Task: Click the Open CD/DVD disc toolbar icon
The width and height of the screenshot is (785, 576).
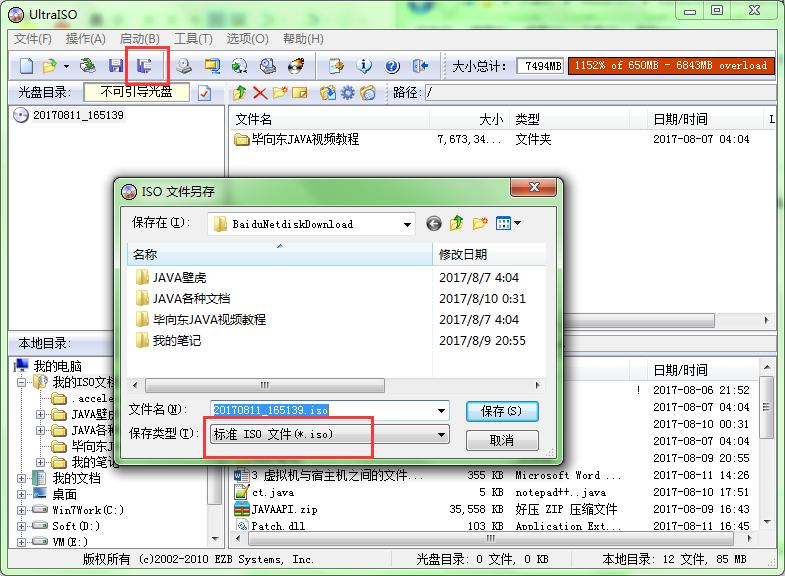Action: [88, 66]
